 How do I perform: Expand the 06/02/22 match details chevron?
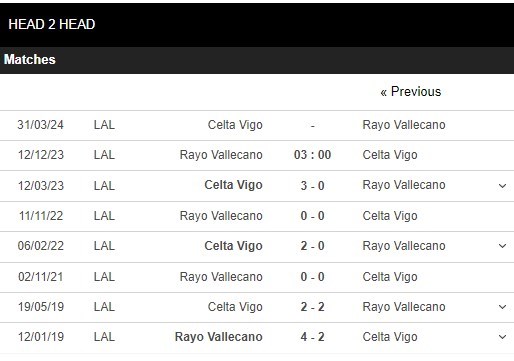502,246
